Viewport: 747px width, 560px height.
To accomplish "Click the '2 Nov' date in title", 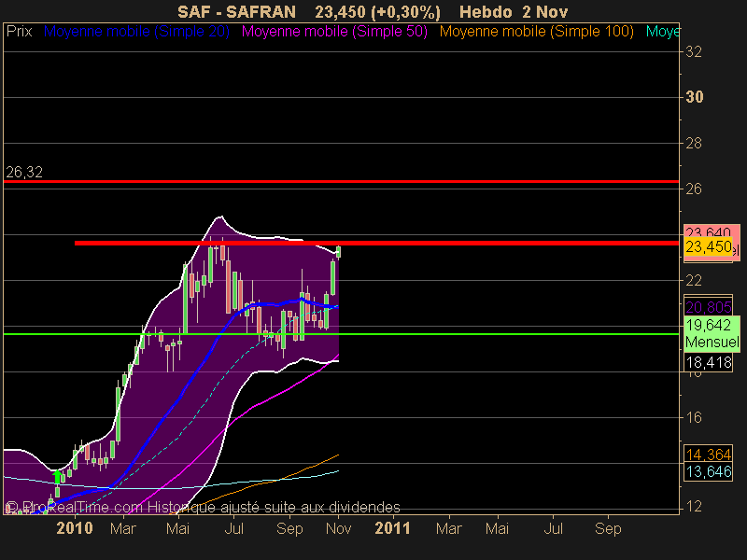I will tap(545, 11).
